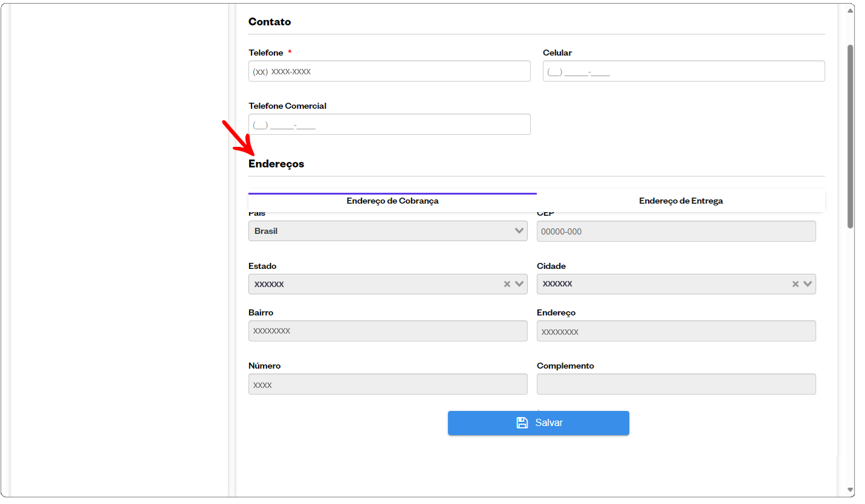This screenshot has width=865, height=504.
Task: Focus the Bairro text field
Action: click(387, 331)
